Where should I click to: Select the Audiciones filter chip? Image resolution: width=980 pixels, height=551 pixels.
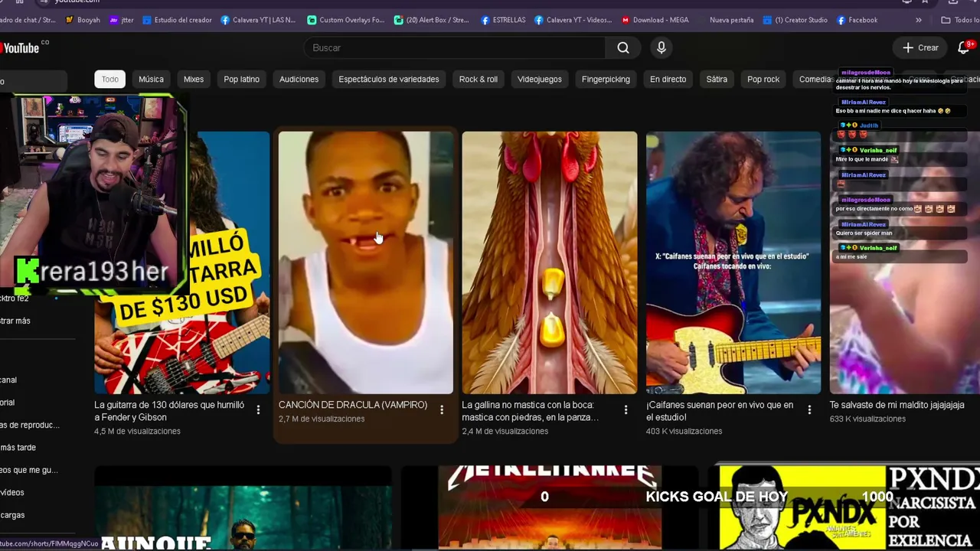click(299, 79)
